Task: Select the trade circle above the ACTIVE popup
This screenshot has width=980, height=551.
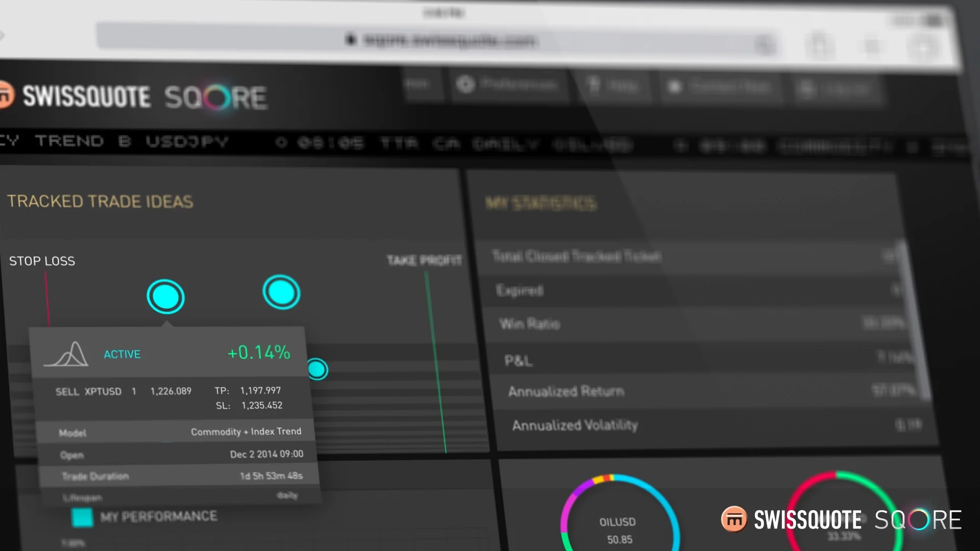Action: coord(166,297)
